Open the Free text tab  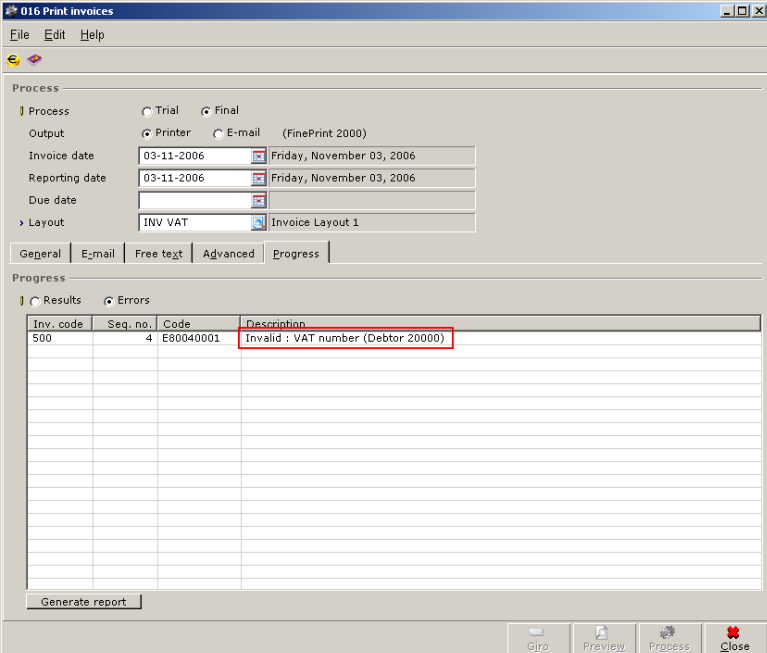pos(158,254)
